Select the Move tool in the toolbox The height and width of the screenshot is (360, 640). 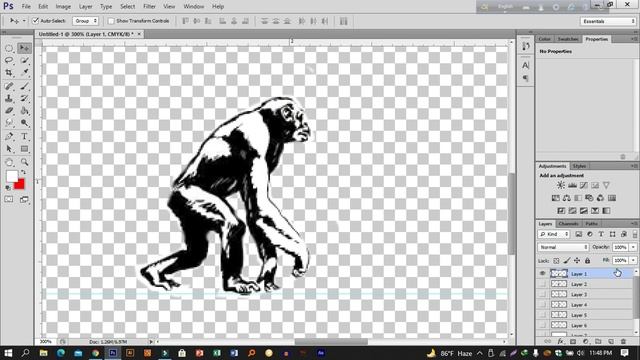point(24,48)
